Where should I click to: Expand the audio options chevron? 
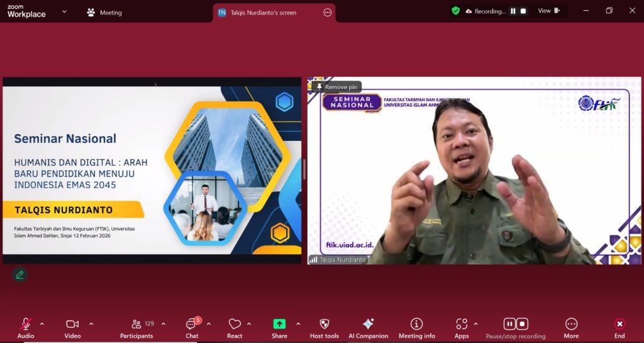pos(42,324)
